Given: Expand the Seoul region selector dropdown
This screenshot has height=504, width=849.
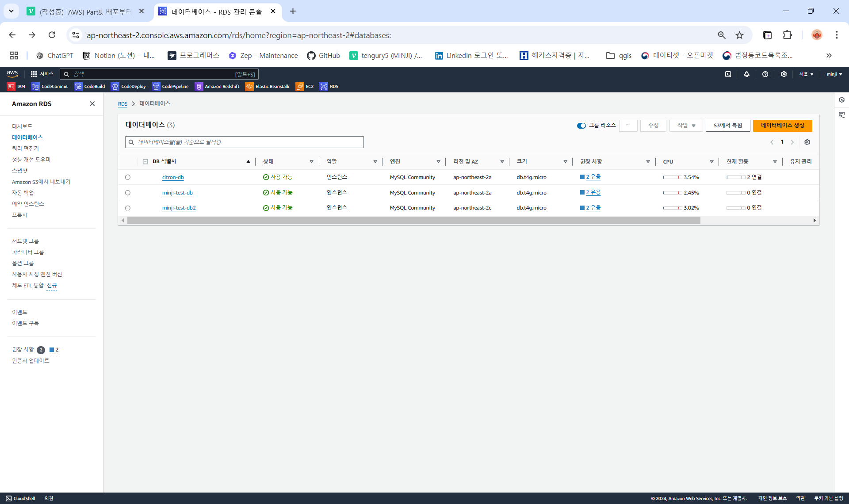Looking at the screenshot, I should 806,74.
